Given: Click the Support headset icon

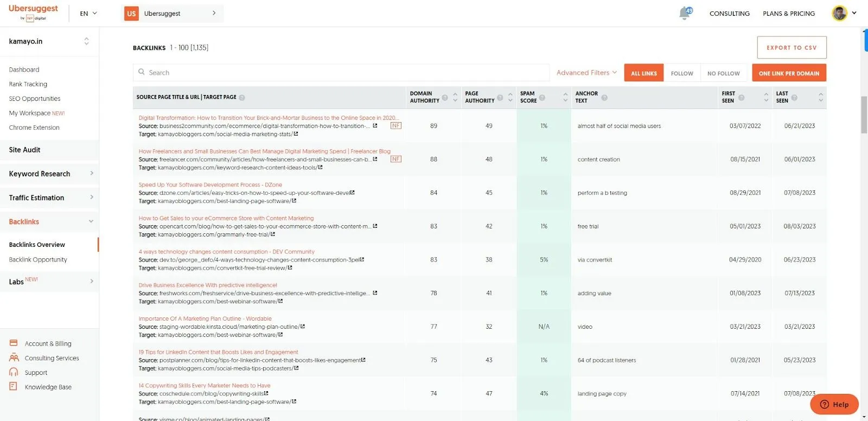Looking at the screenshot, I should pyautogui.click(x=14, y=372).
